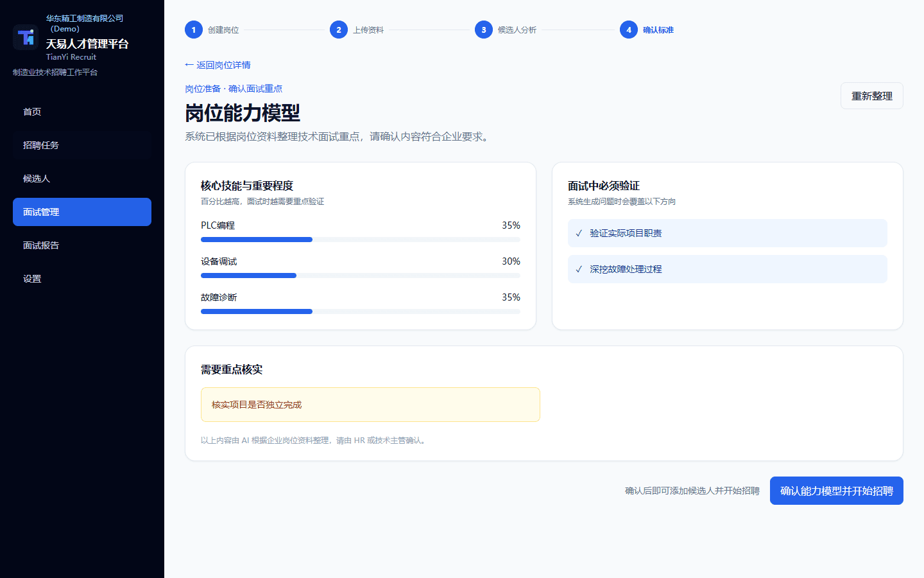This screenshot has height=578, width=924.
Task: Click the 制造业技术招聘工作平台 tagline
Action: pos(55,72)
